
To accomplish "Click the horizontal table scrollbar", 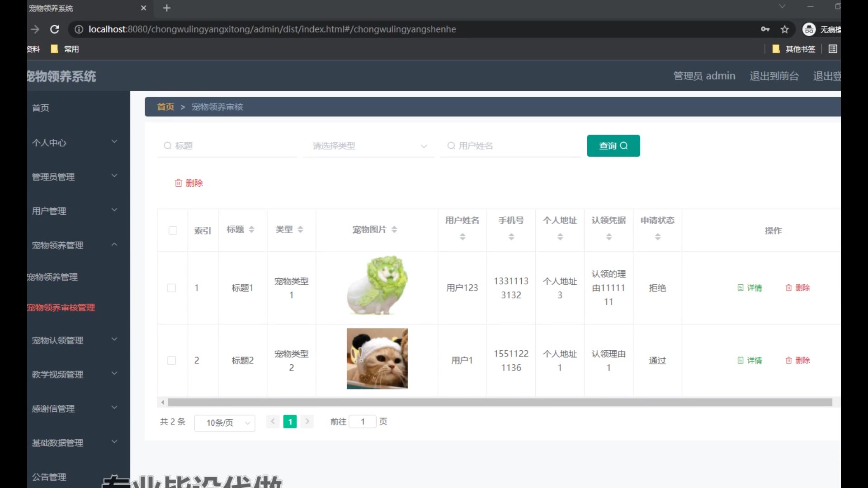I will click(x=500, y=402).
